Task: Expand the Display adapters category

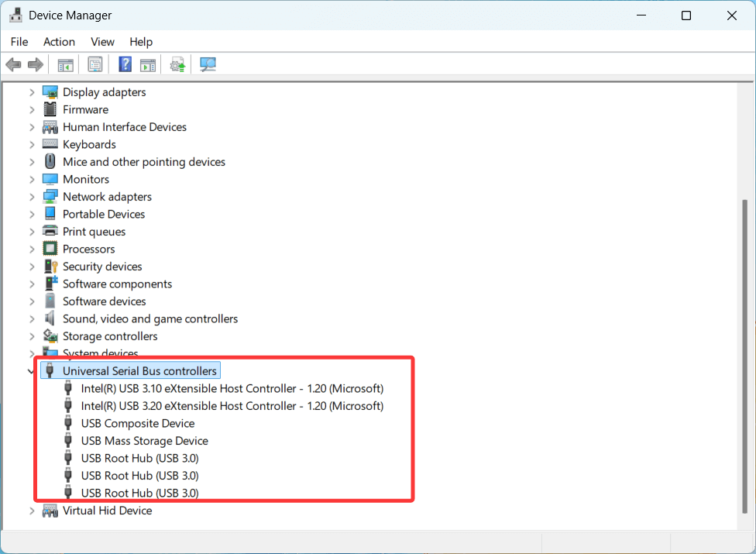Action: 31,91
